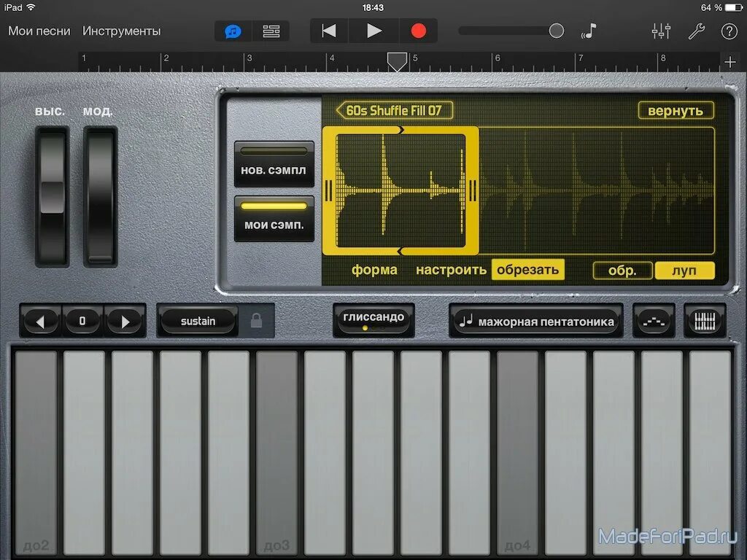This screenshot has width=747, height=560.
Task: Start recording a new sample via нов. сэмпл
Action: tap(274, 166)
